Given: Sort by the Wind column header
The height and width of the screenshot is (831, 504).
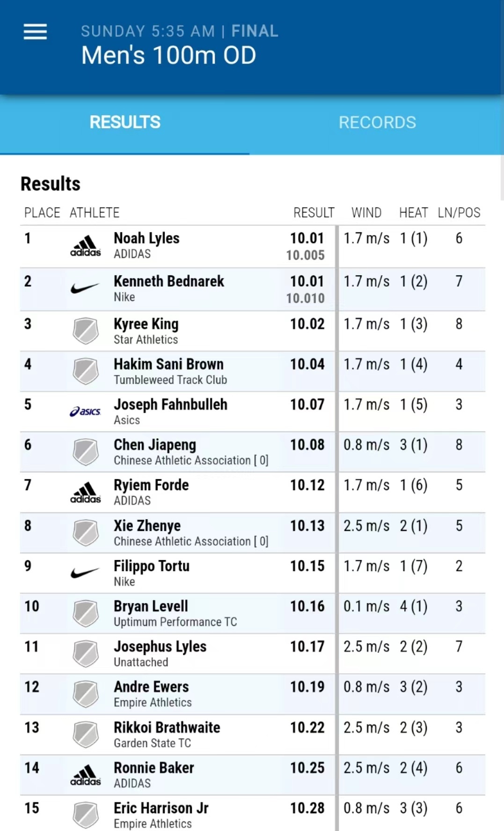Looking at the screenshot, I should [366, 213].
